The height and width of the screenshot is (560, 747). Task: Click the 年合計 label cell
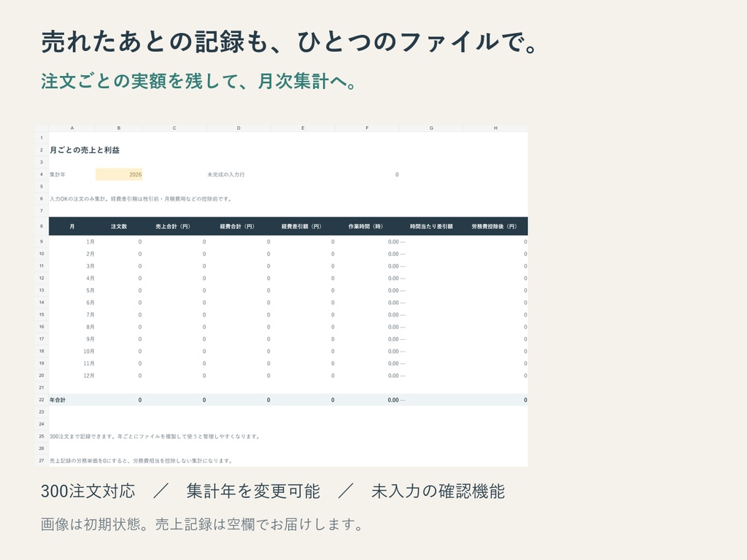click(x=58, y=400)
